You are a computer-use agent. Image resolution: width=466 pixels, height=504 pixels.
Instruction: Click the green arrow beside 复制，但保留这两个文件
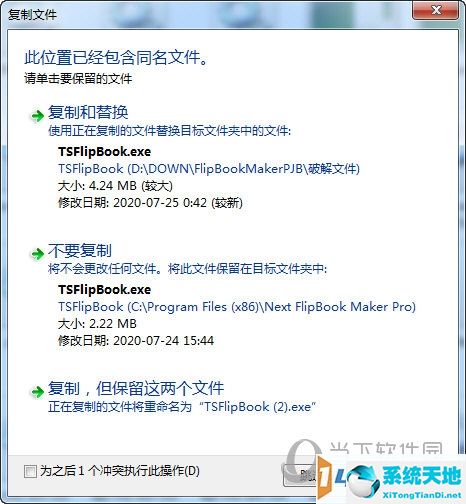click(x=37, y=392)
